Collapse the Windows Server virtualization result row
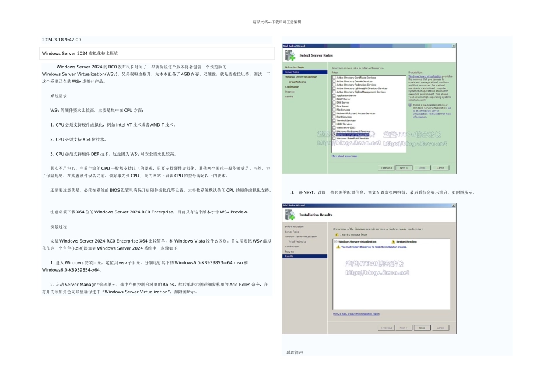The image size is (554, 392). [x=336, y=242]
